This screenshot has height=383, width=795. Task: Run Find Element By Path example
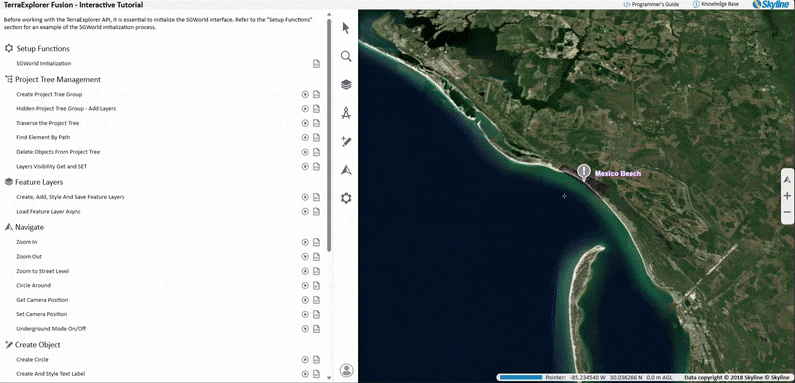pyautogui.click(x=305, y=137)
